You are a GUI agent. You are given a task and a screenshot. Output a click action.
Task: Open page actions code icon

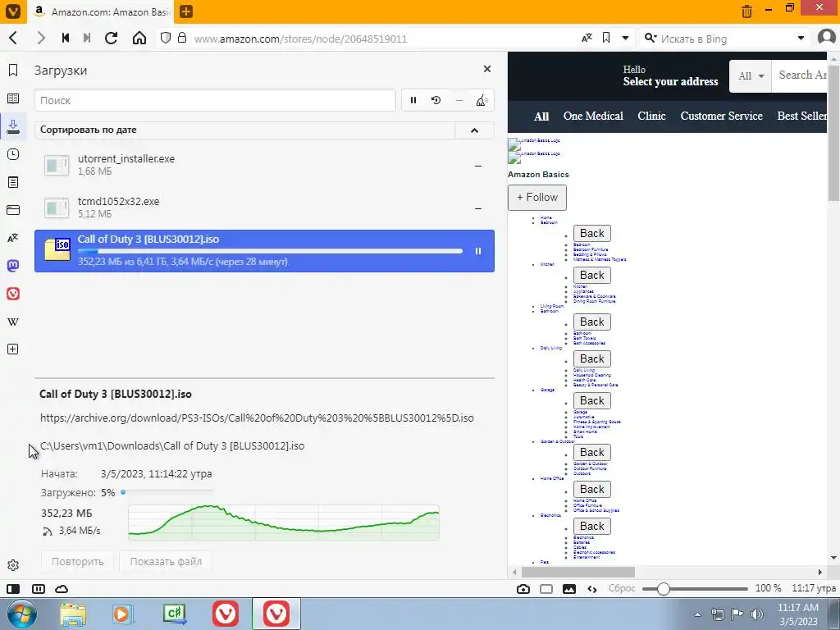592,589
